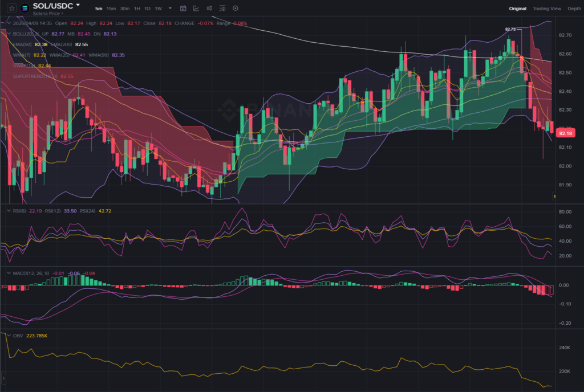The image size is (584, 392).
Task: Open the line chart indicators icon
Action: [x=196, y=9]
